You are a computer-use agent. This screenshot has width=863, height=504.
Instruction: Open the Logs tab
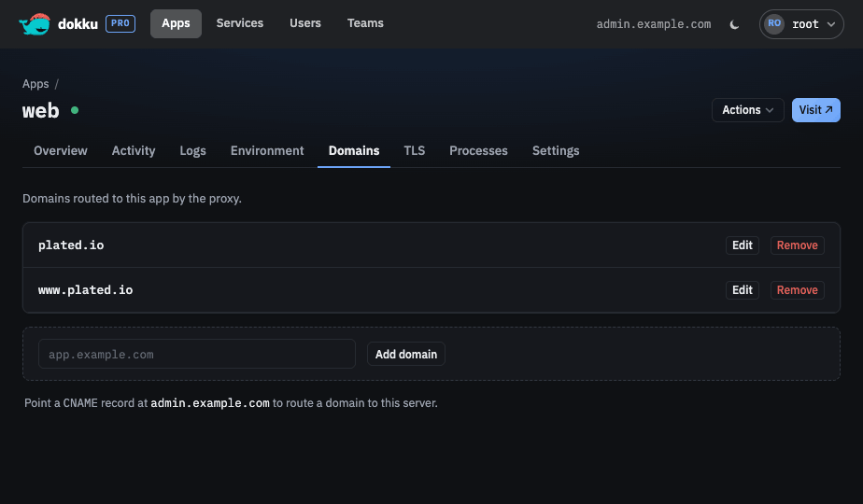click(192, 151)
